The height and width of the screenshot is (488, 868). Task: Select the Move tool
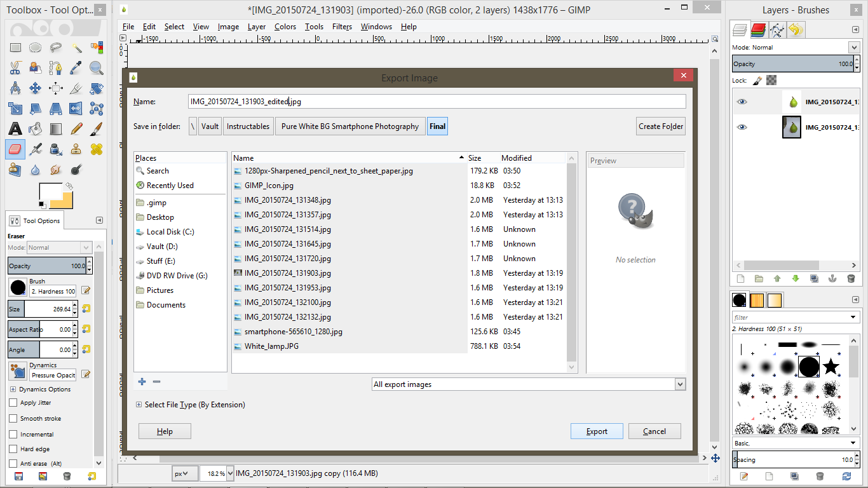[36, 88]
